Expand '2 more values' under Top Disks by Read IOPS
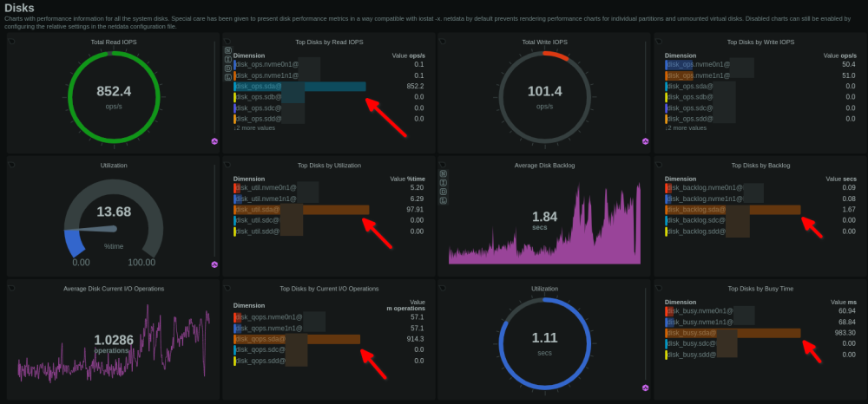 pos(254,128)
